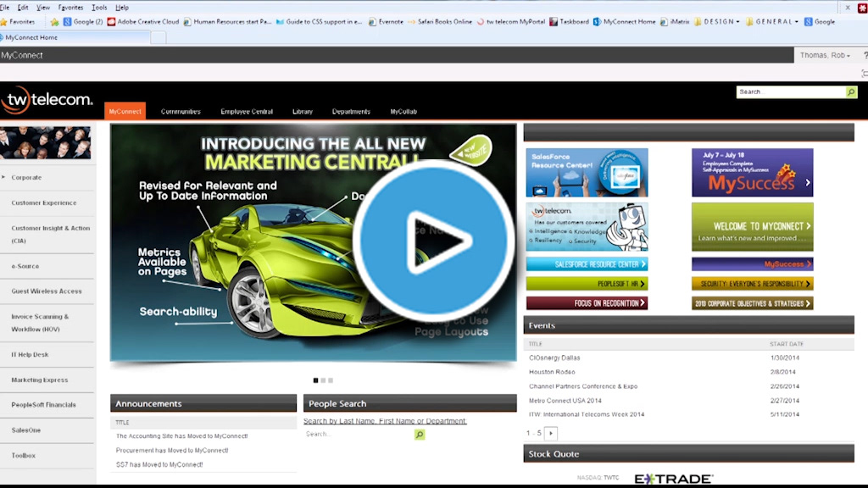
Task: Open Marketing Express sidebar link
Action: click(40, 380)
